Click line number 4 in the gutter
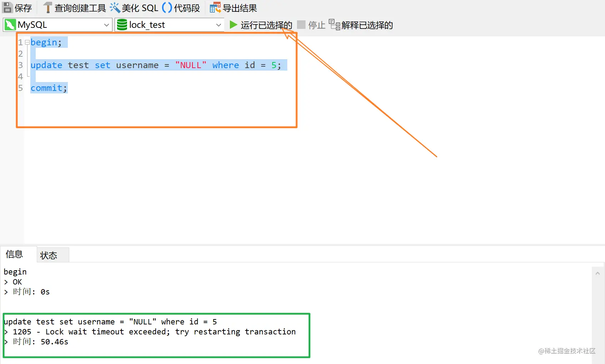 click(20, 77)
